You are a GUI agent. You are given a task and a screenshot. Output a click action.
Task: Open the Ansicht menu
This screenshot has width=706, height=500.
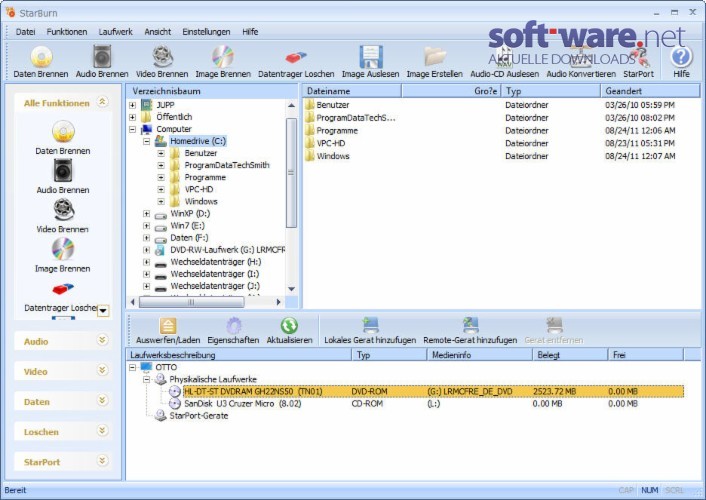(x=158, y=32)
